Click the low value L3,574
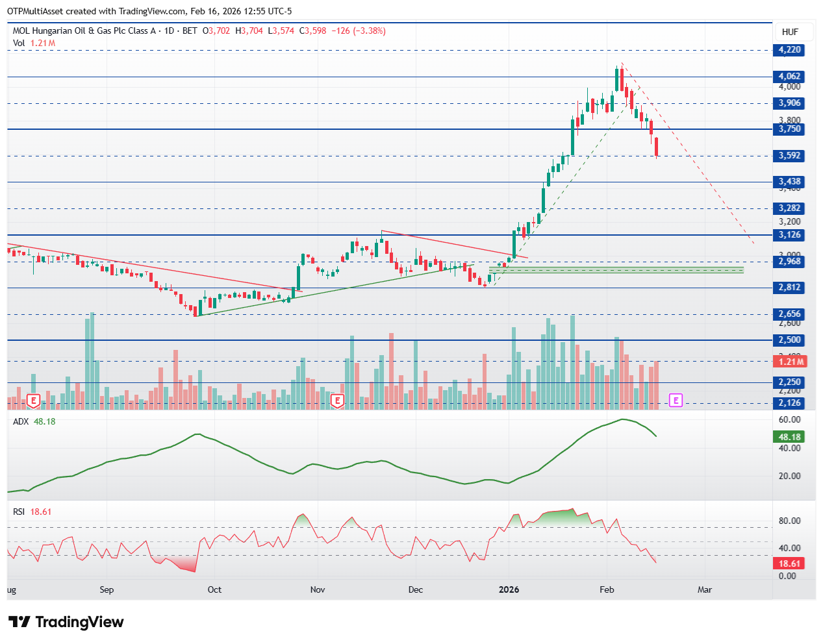Image resolution: width=823 pixels, height=644 pixels. tap(281, 31)
